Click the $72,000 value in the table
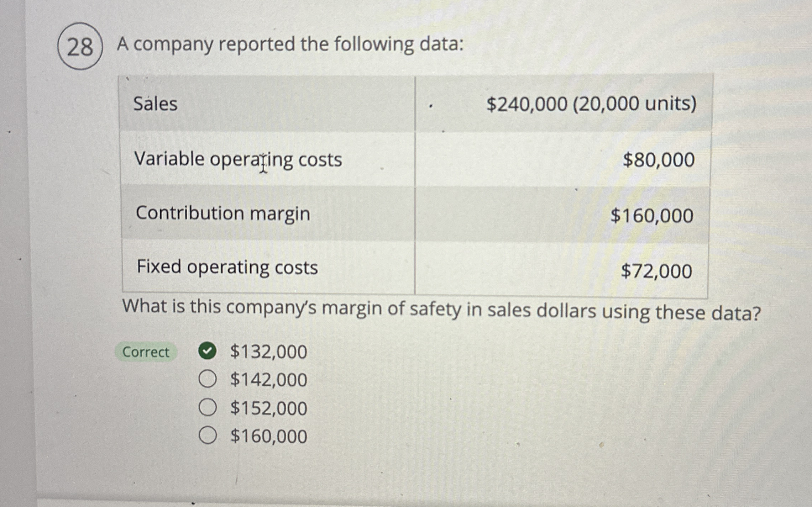812x507 pixels. tap(656, 271)
